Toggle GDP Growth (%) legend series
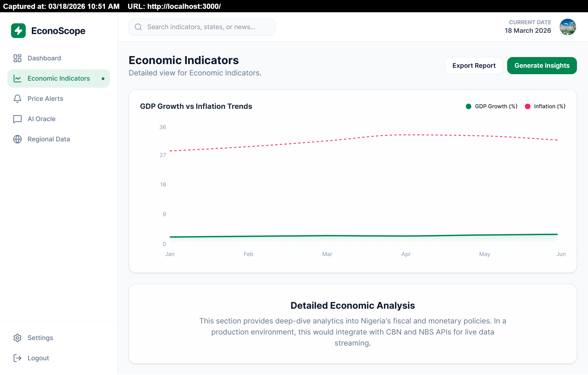This screenshot has width=588, height=375. [x=496, y=106]
